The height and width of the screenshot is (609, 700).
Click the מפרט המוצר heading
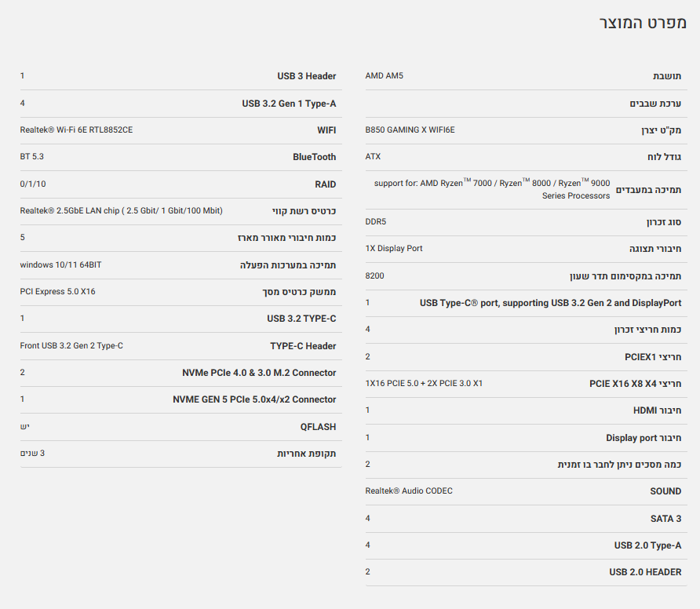(x=642, y=23)
